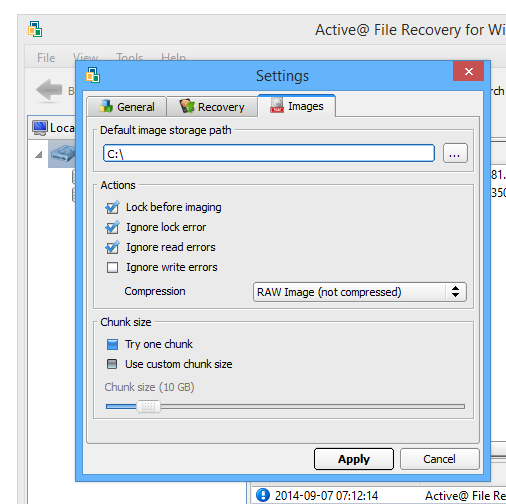Disable Ignore read errors option
Screen dimensions: 506x504
tap(112, 247)
